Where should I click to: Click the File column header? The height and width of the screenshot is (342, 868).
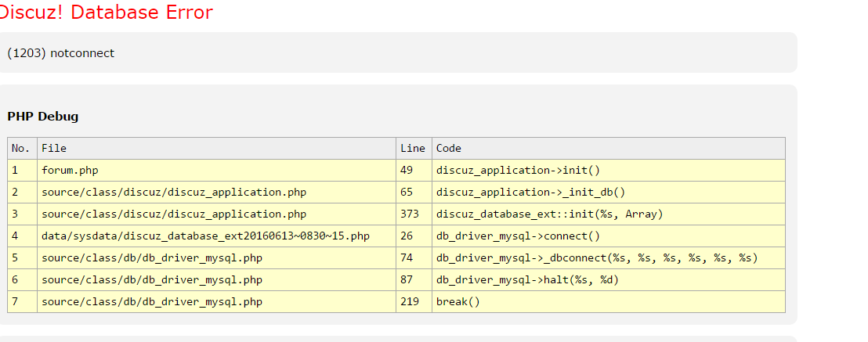point(216,149)
